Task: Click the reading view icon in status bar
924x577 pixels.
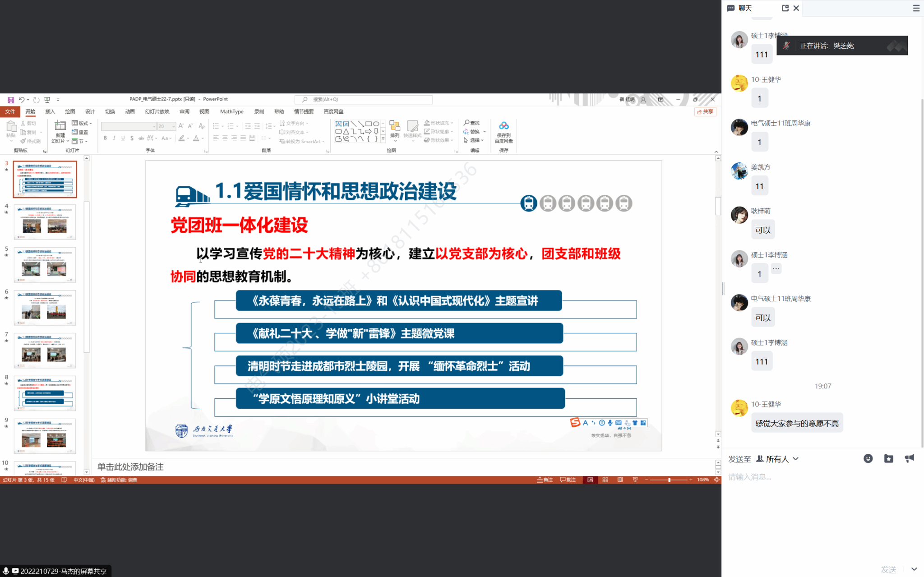Action: [x=620, y=480]
